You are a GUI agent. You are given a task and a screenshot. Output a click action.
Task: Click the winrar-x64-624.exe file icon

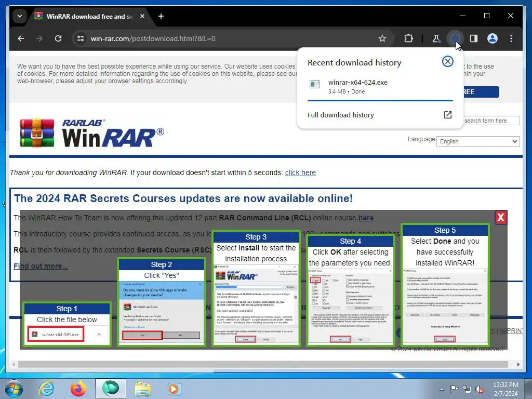coord(314,84)
